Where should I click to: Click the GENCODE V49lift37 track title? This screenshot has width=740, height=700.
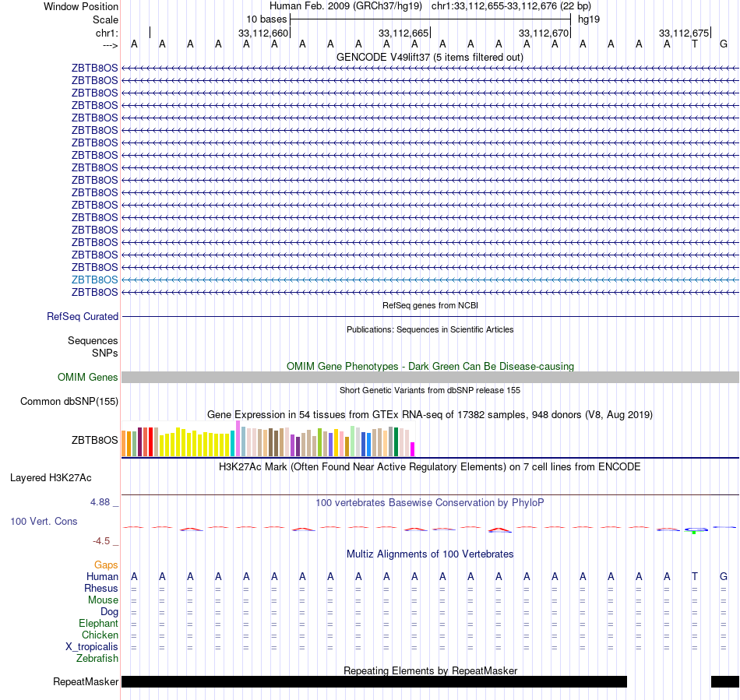coord(429,57)
